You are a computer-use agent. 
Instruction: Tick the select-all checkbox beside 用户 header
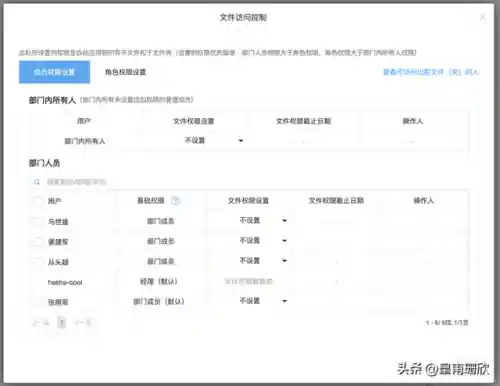click(x=39, y=201)
